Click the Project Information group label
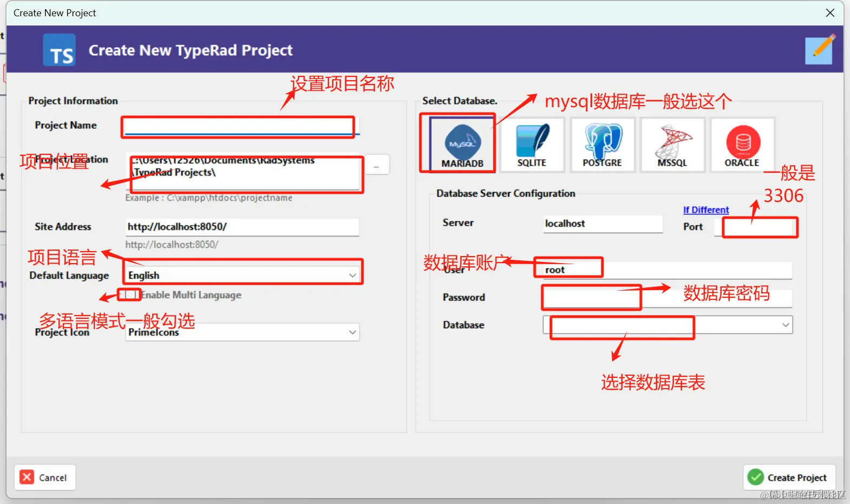Screen dimensions: 850x504 coord(73,101)
